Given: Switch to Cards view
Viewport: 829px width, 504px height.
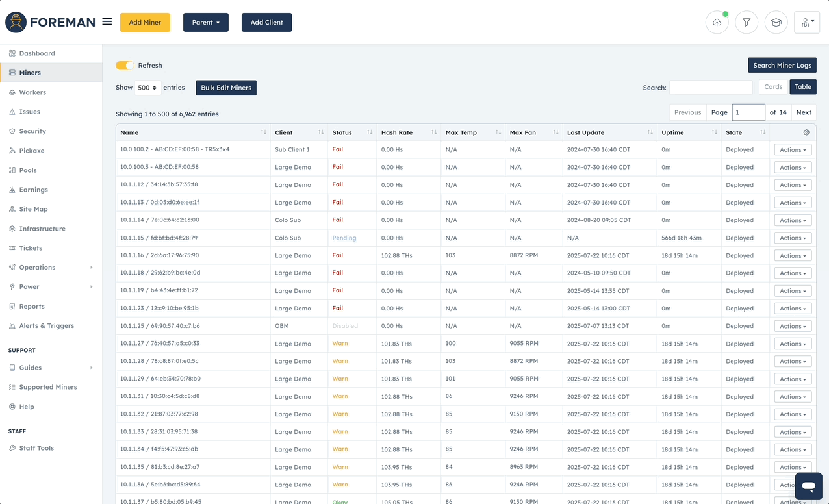Looking at the screenshot, I should [x=773, y=87].
